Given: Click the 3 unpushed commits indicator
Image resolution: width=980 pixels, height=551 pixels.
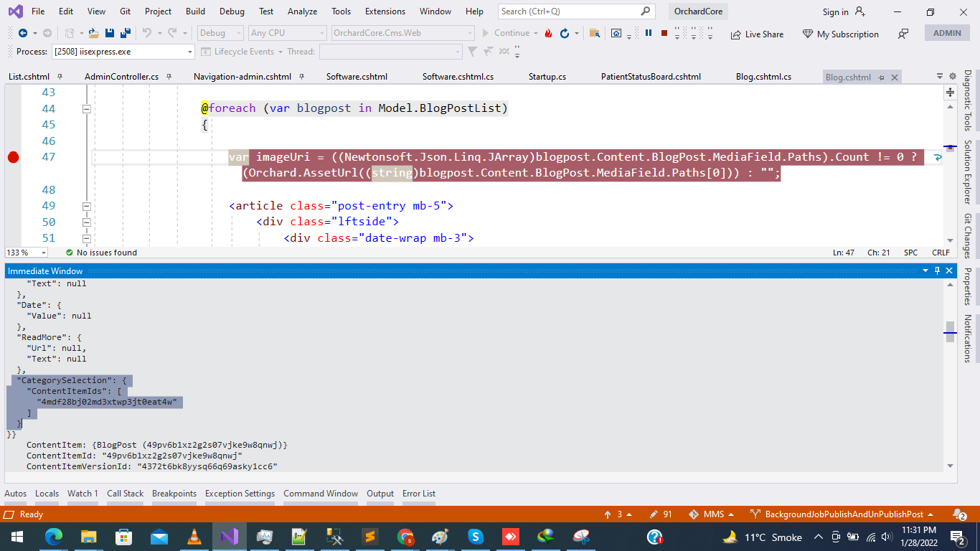Looking at the screenshot, I should coord(618,514).
